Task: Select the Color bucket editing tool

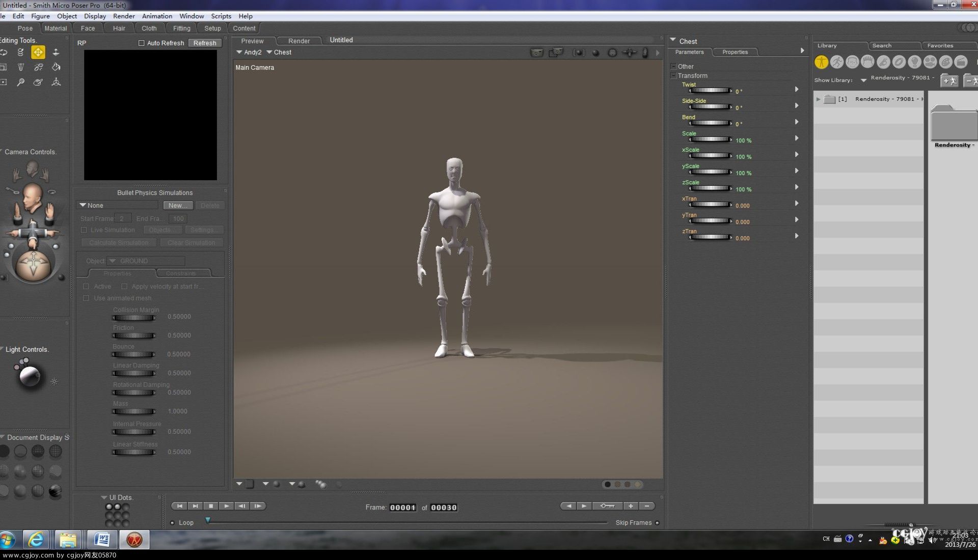Action: click(56, 67)
